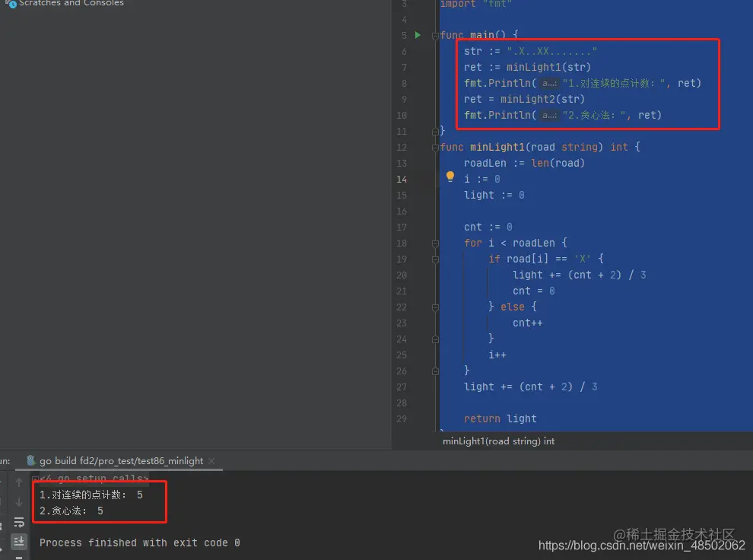Toggle scroll-to-end in the Run console
753x560 pixels.
(x=19, y=542)
